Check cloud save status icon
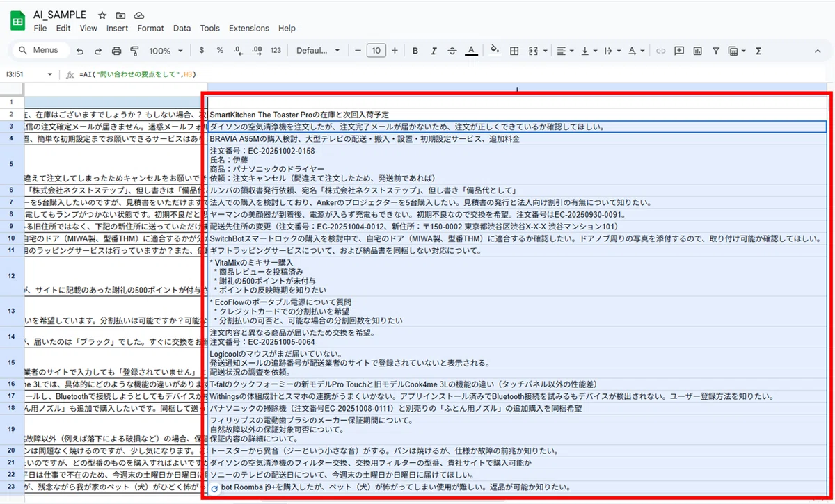 coord(139,15)
